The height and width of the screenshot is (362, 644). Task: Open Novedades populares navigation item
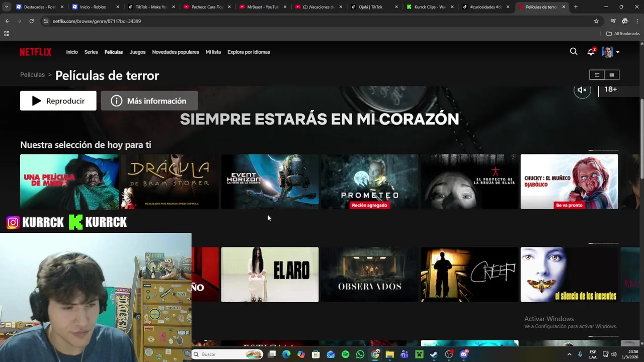tap(176, 52)
